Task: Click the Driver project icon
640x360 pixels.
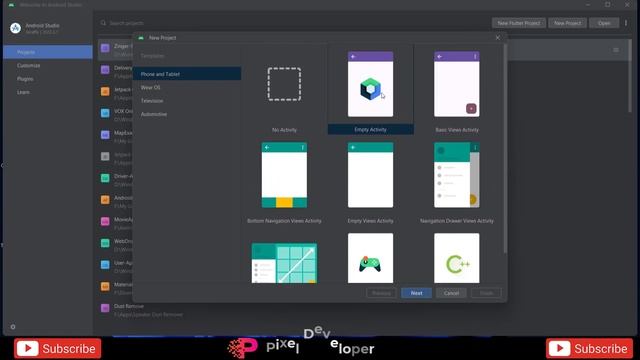Action: point(105,178)
